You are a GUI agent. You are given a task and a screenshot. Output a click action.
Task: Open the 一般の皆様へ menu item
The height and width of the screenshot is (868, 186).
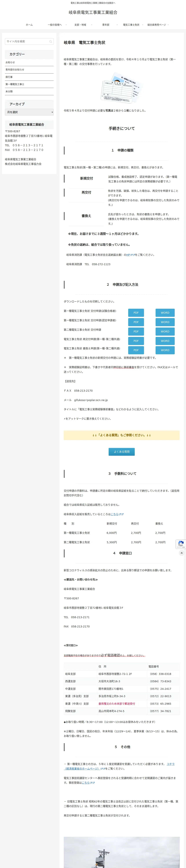pos(55,25)
